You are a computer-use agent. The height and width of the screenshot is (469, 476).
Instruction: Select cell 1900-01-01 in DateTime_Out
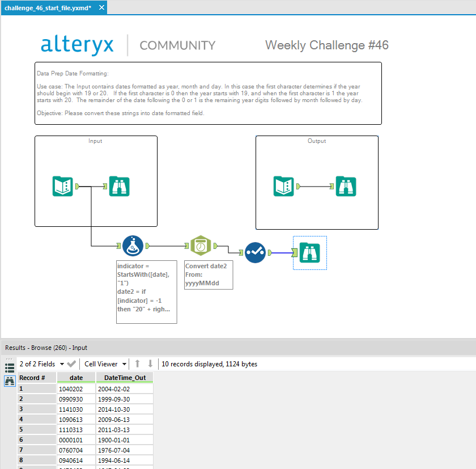[125, 440]
